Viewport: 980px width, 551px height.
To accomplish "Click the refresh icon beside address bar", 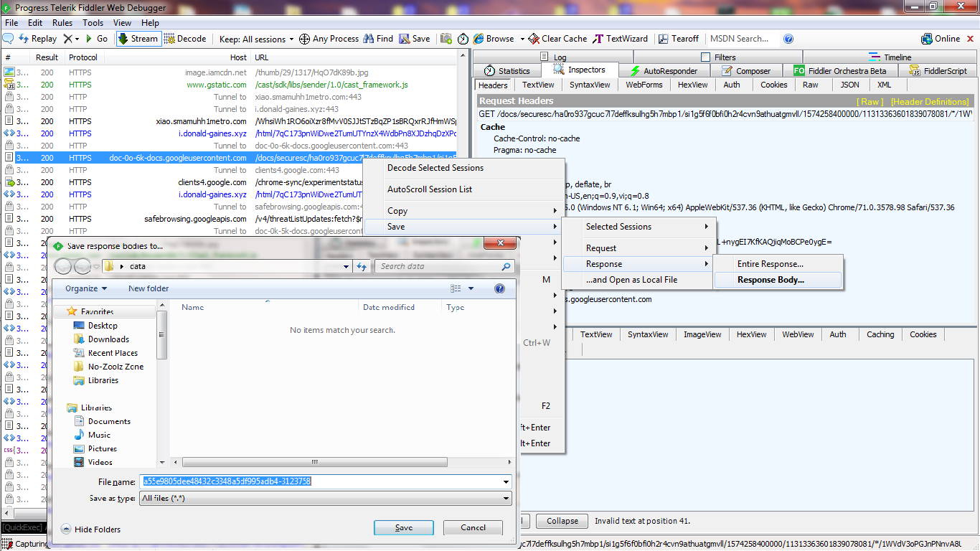I will (x=362, y=266).
